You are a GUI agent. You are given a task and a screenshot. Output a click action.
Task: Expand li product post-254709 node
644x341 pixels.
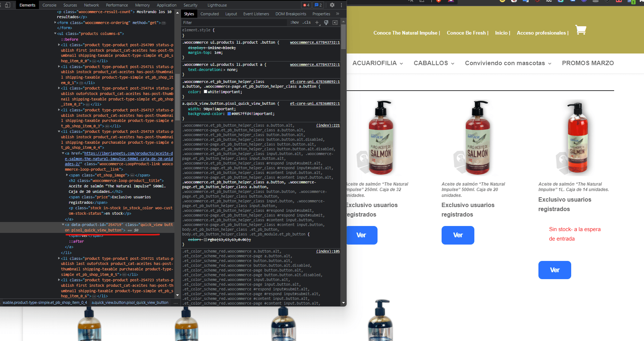59,45
